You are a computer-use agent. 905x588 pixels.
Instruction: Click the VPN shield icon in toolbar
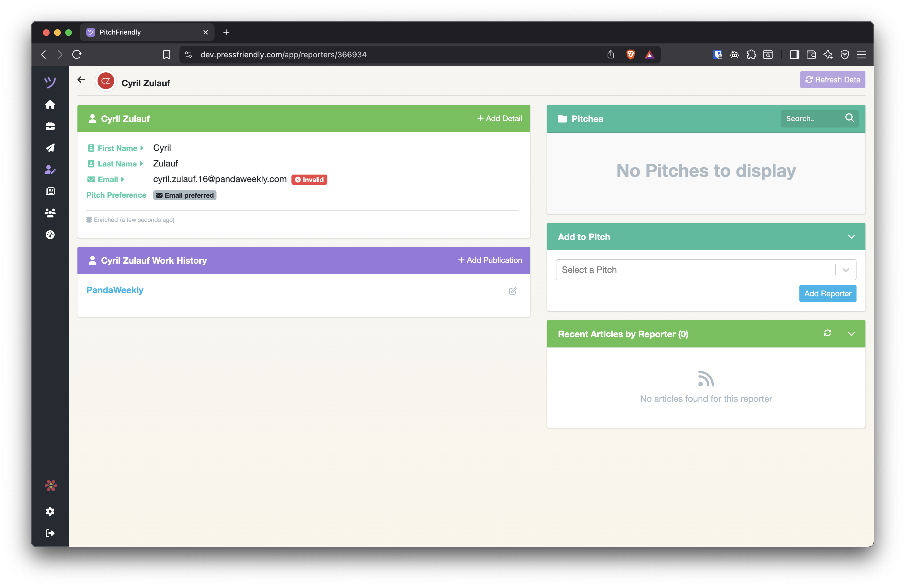coord(845,55)
